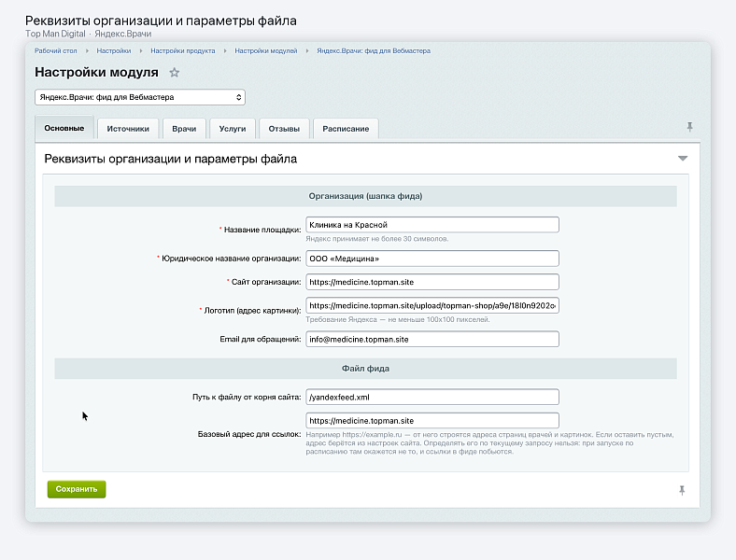Click the Название площадки label
The height and width of the screenshot is (560, 736).
pos(262,230)
